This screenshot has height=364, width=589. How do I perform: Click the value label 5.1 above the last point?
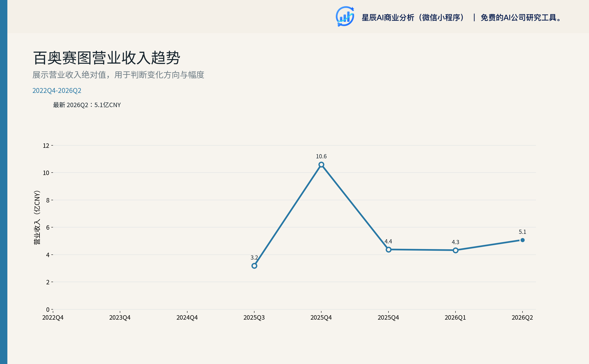pyautogui.click(x=522, y=232)
